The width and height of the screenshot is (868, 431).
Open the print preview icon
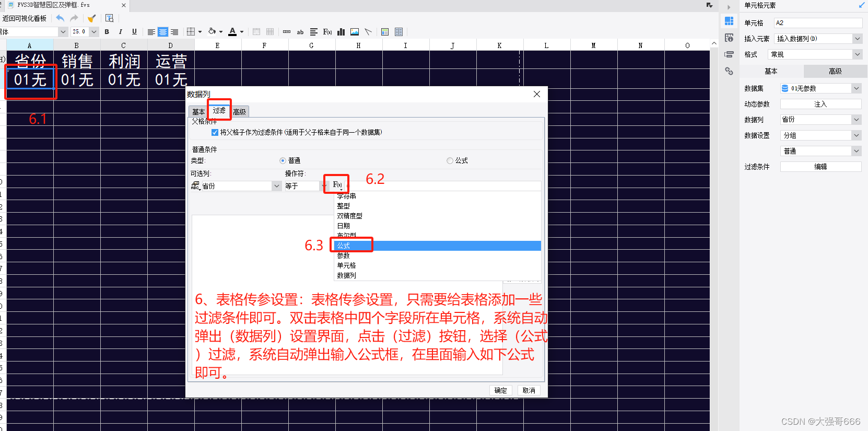(109, 18)
